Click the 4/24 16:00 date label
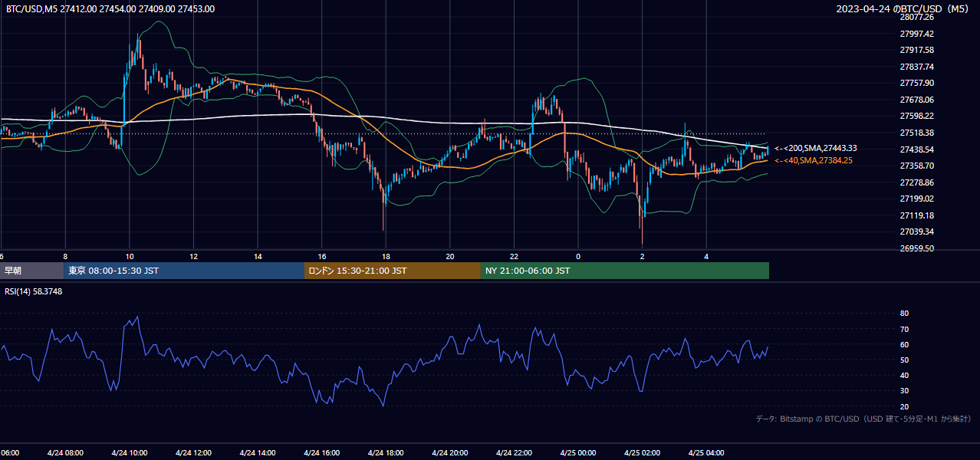Image resolution: width=980 pixels, height=460 pixels. click(322, 453)
